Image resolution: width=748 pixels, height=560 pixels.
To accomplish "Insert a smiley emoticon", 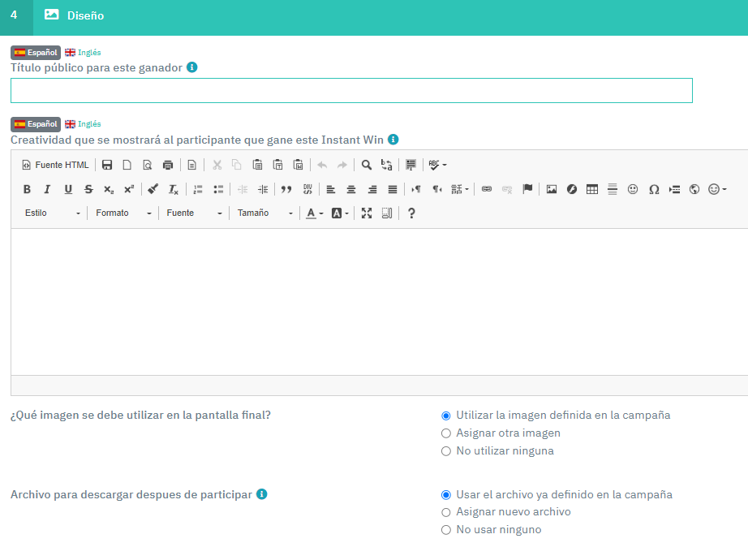I will (x=633, y=190).
